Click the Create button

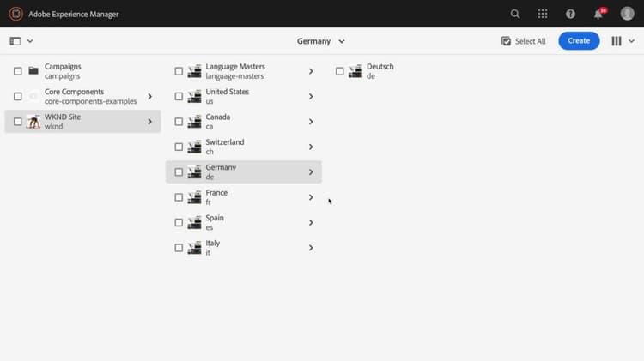579,40
